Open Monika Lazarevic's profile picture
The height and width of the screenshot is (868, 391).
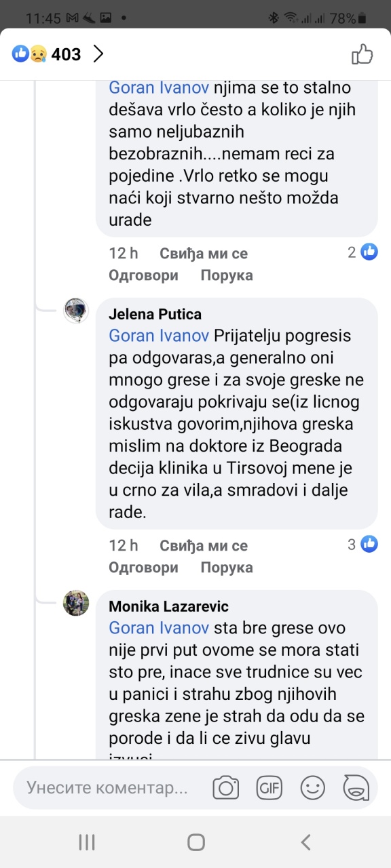[76, 603]
